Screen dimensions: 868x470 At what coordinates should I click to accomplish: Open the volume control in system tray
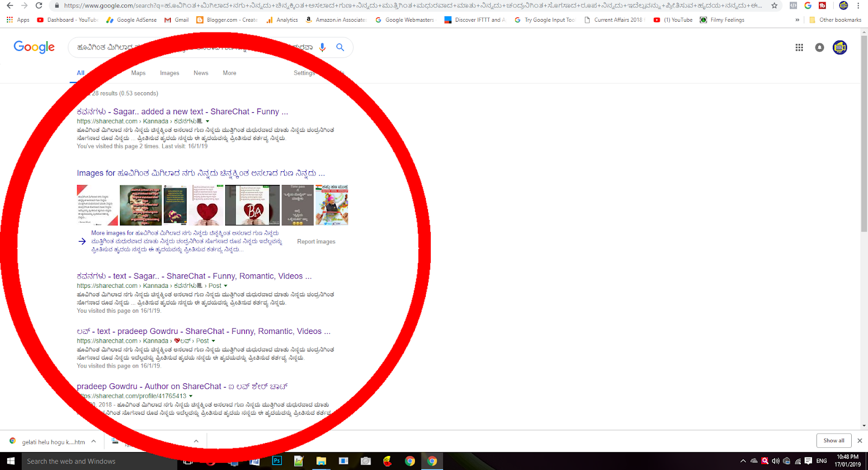[x=776, y=461]
